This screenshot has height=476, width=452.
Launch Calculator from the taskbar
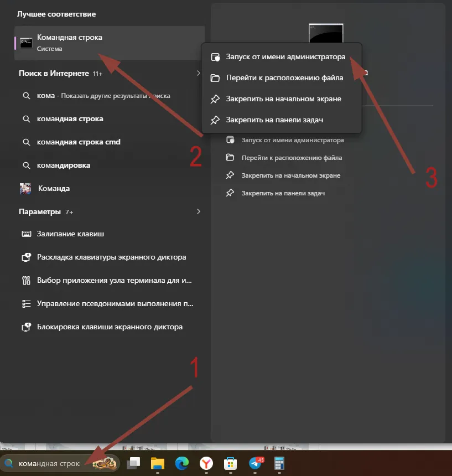[x=279, y=463]
